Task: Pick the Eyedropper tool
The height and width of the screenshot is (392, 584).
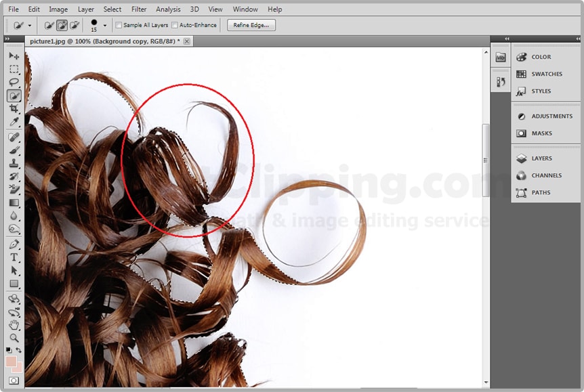Action: click(14, 121)
